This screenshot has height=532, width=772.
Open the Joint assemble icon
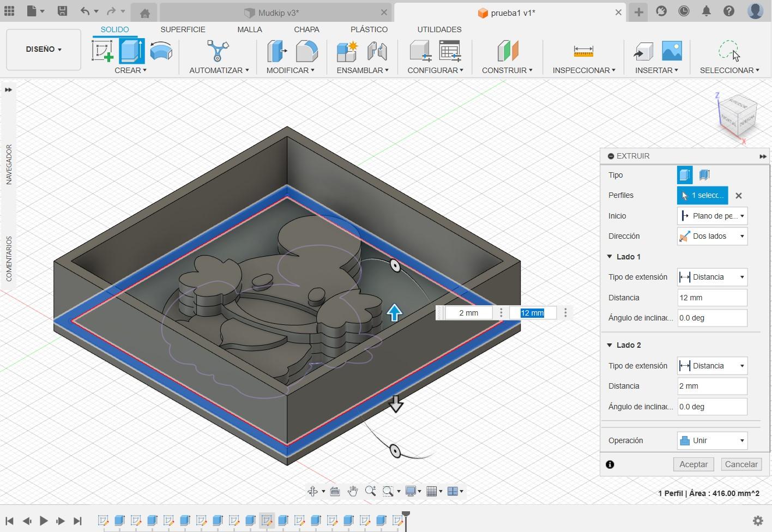click(x=377, y=51)
